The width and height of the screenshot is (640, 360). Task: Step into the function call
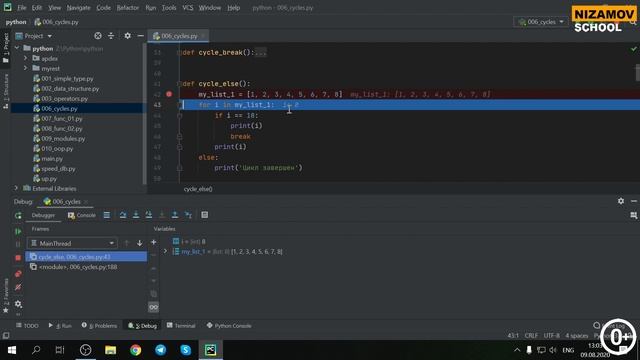136,215
